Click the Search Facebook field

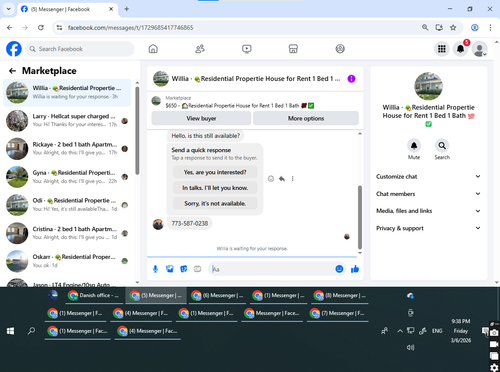click(x=80, y=49)
